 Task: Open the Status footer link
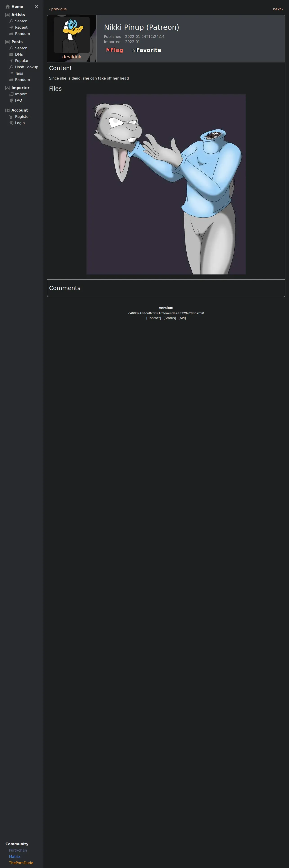[x=170, y=318]
